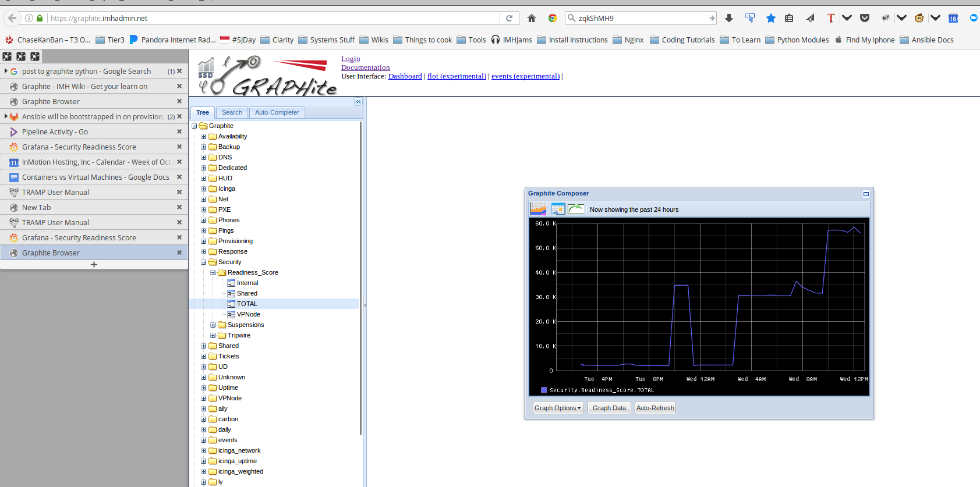Click the recent data calendar icon
Image resolution: width=980 pixels, height=487 pixels.
pos(558,209)
